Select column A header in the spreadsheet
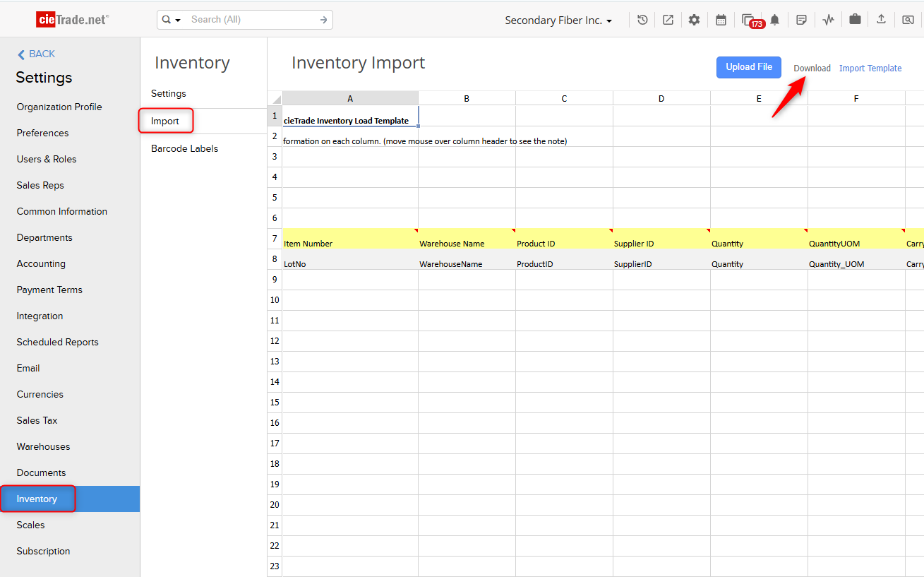Image resolution: width=924 pixels, height=577 pixels. click(350, 98)
